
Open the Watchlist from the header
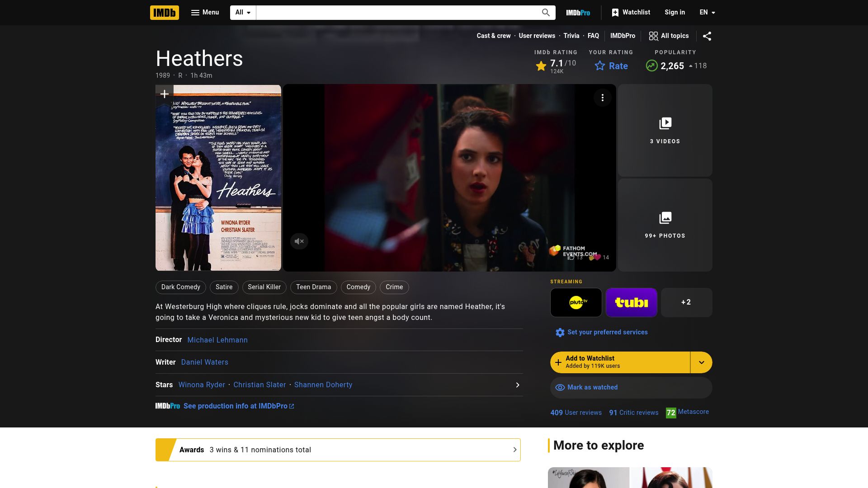click(631, 13)
